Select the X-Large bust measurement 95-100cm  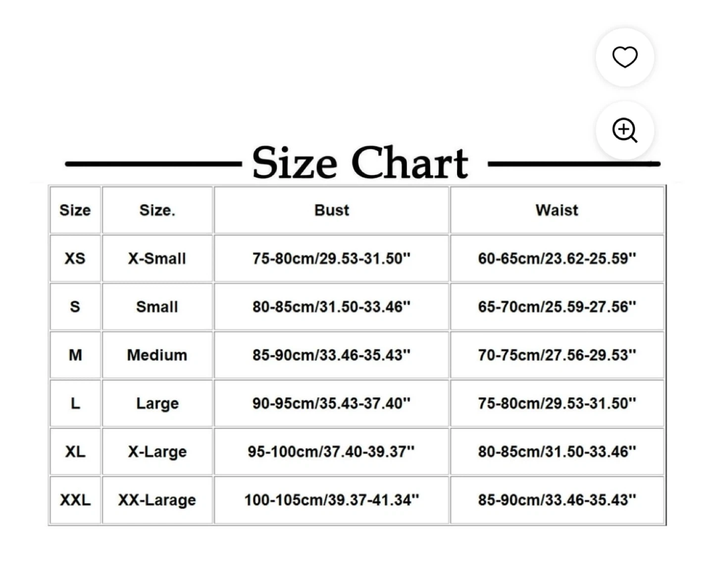point(331,451)
